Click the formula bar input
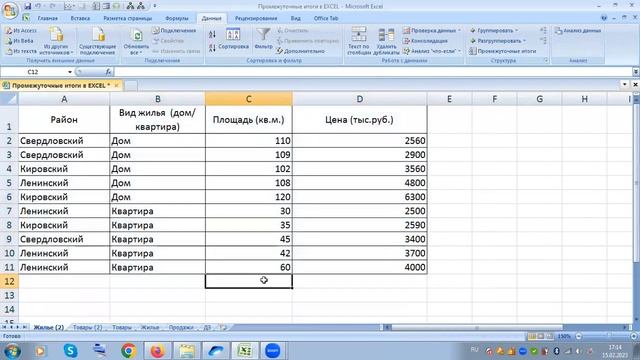The width and height of the screenshot is (640, 360). [373, 72]
